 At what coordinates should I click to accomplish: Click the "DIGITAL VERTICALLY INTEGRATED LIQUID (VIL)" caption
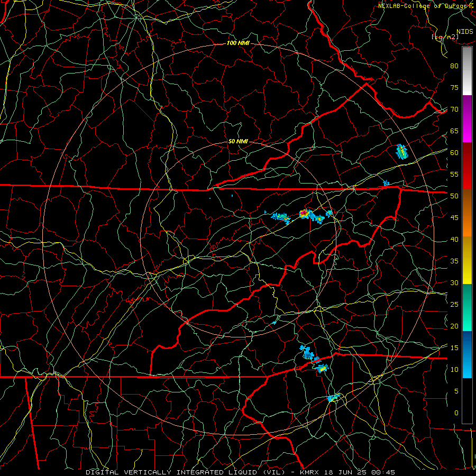point(186,472)
